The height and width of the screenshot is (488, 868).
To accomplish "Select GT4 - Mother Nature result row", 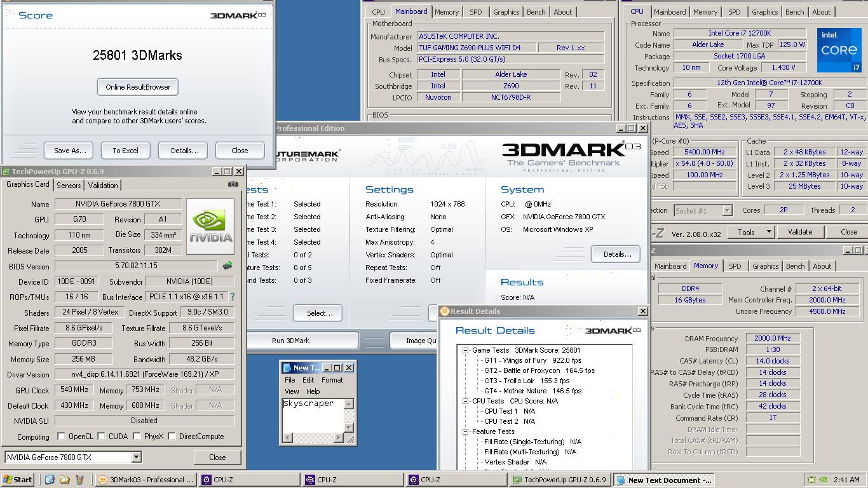I will point(532,391).
